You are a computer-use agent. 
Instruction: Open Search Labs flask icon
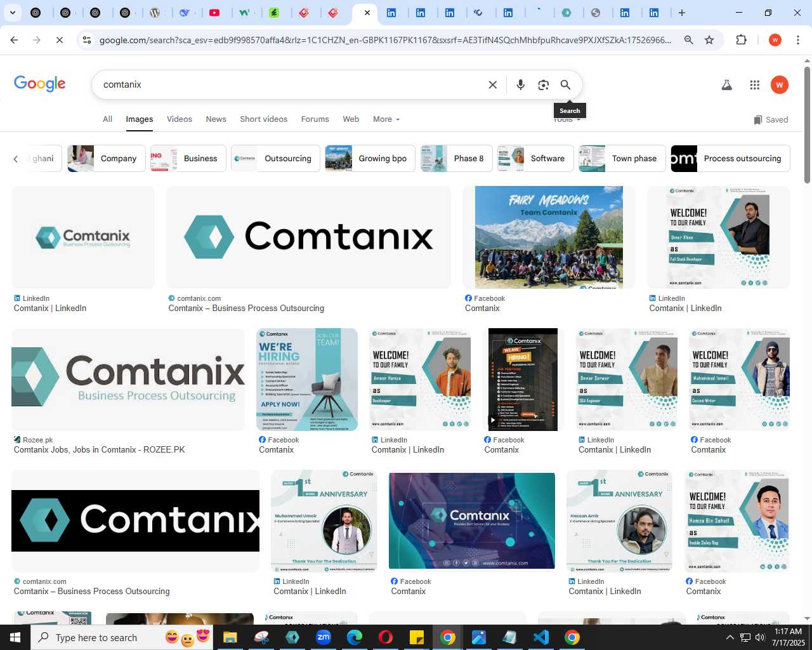pos(727,85)
